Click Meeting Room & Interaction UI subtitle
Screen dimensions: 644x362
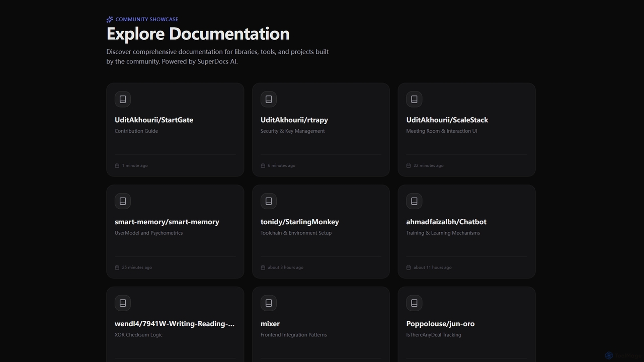pos(442,131)
